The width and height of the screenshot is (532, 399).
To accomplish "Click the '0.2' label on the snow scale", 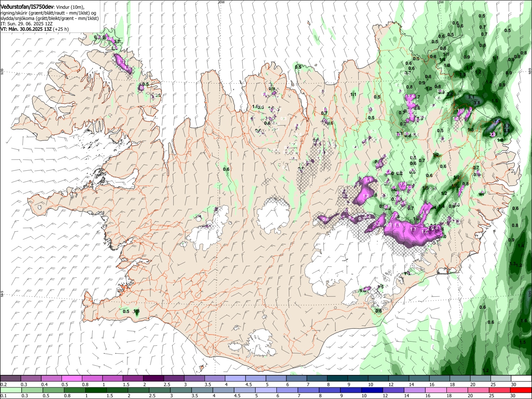I will coord(3,384).
